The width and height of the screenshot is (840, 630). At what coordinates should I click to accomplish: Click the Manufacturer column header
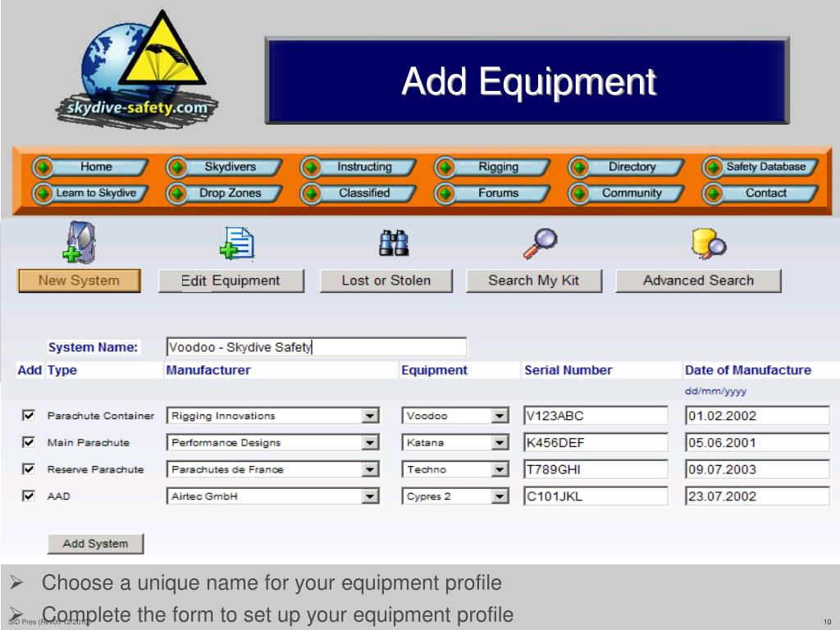pos(208,370)
